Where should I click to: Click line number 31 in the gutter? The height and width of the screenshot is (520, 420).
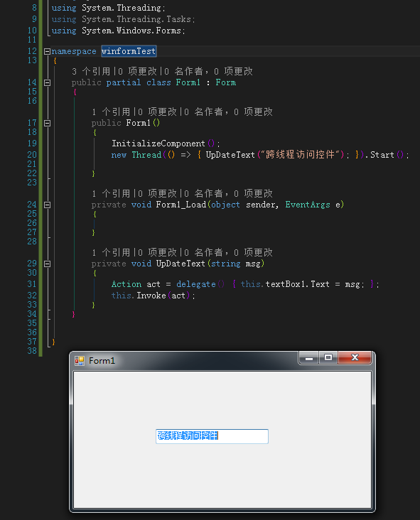(32, 284)
